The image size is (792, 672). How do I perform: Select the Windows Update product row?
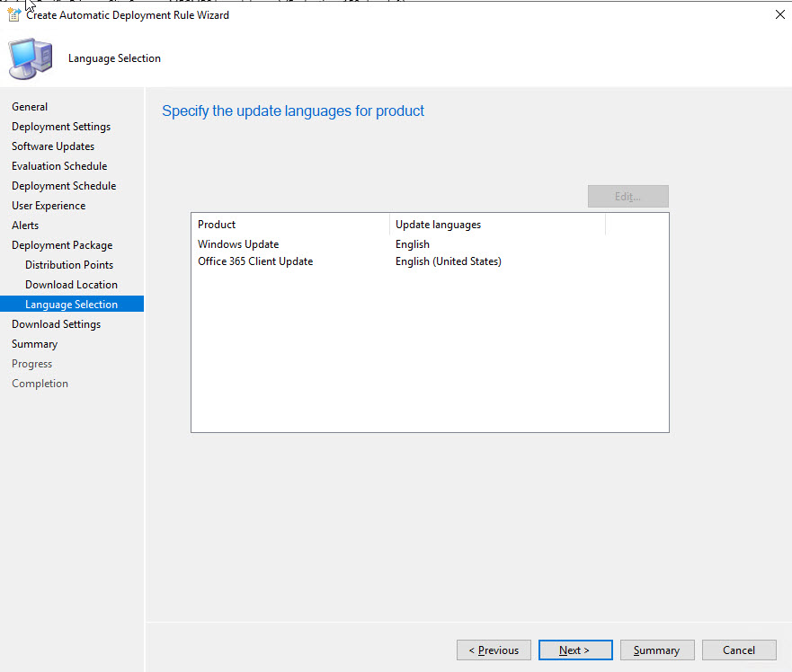click(238, 244)
